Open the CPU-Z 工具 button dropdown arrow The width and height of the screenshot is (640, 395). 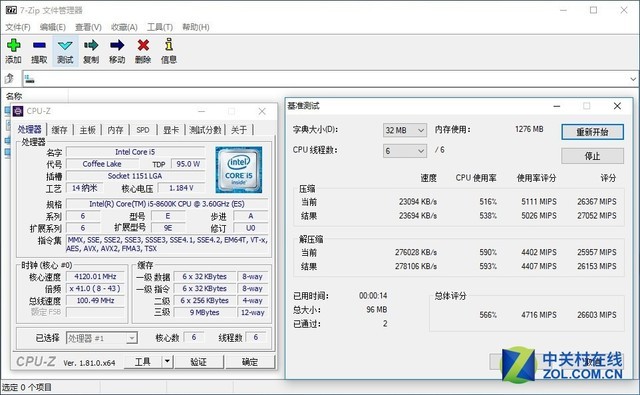pos(167,362)
